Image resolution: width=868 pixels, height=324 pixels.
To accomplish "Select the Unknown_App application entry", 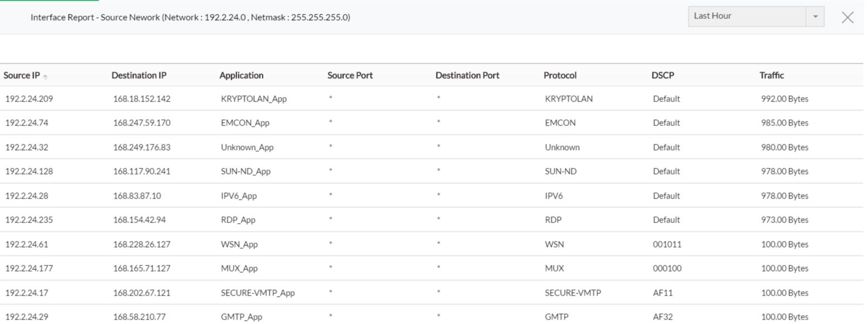I will (247, 147).
